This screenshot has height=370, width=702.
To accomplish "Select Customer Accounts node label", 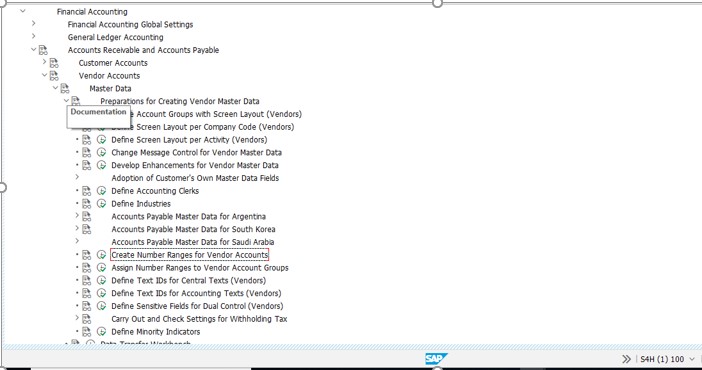I will 113,63.
